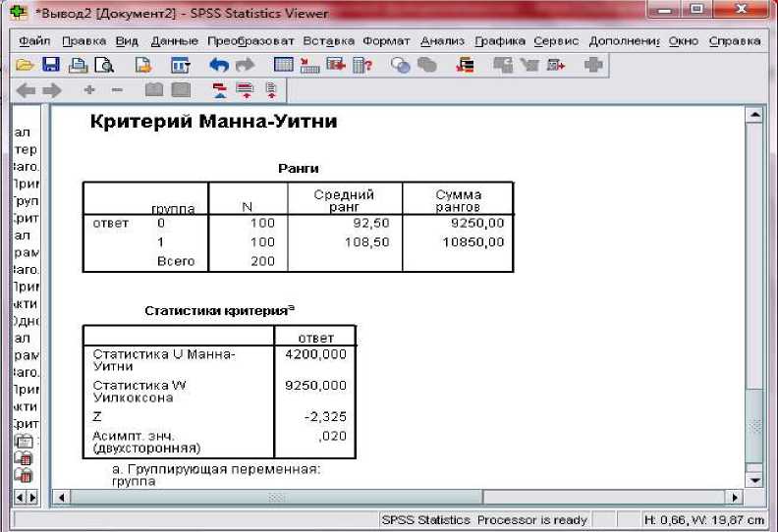Click the grey plus Designate window icon
The width and height of the screenshot is (778, 532).
point(593,65)
